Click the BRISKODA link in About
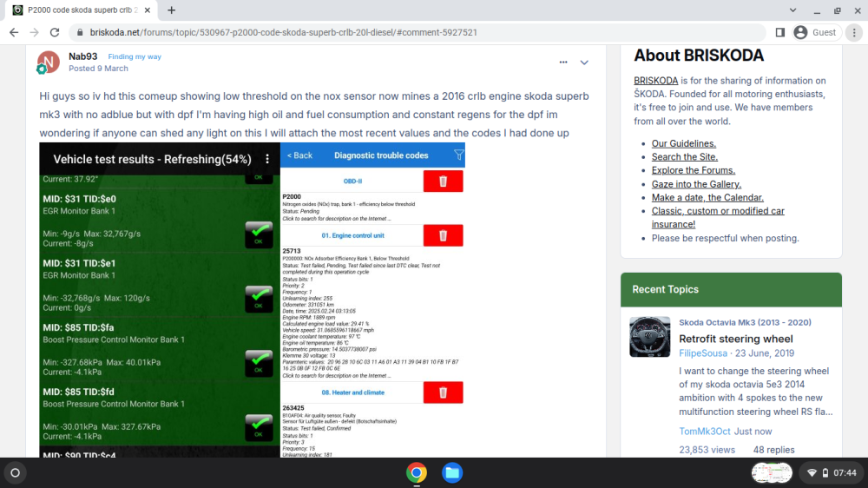This screenshot has height=488, width=868. (x=655, y=81)
